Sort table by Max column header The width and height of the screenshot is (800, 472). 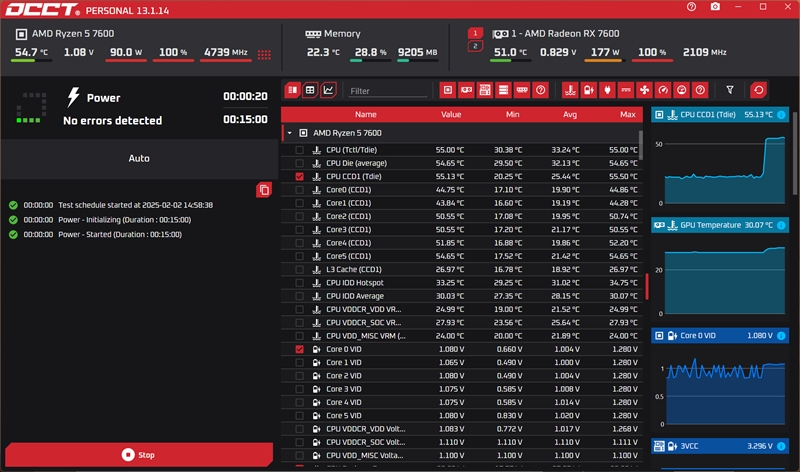(x=628, y=114)
